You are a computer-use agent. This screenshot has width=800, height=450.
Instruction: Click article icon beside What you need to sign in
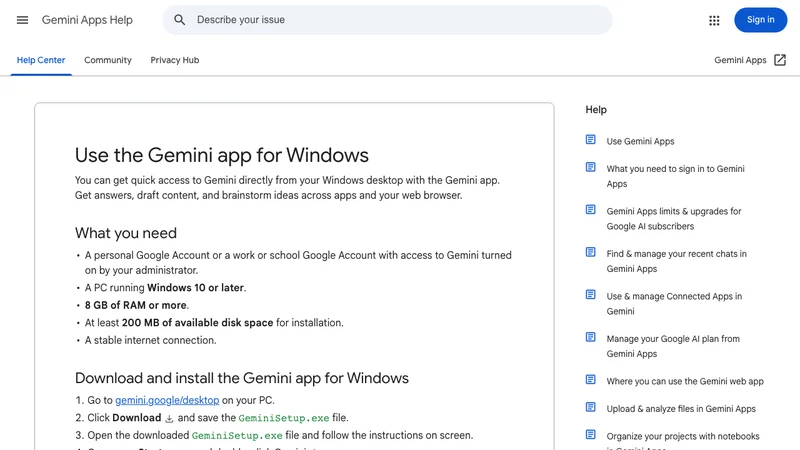point(590,167)
